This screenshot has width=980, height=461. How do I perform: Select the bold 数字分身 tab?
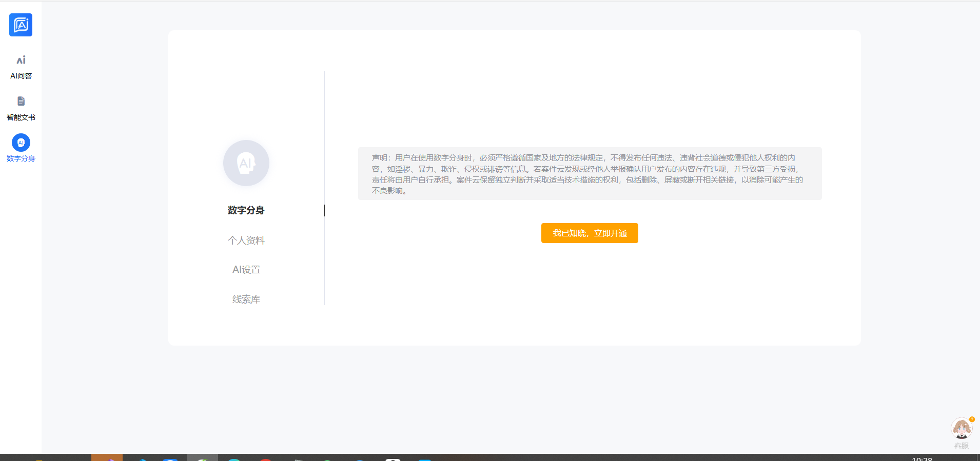(x=246, y=210)
